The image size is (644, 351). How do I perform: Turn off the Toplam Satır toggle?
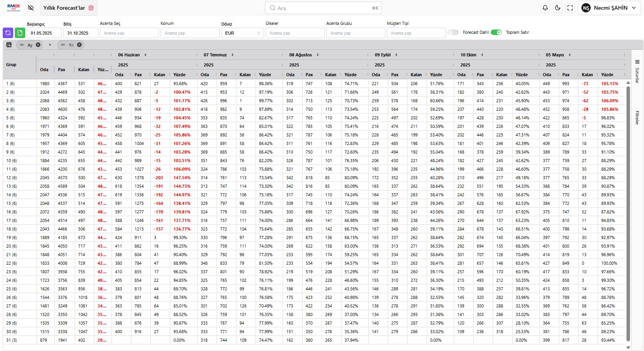tap(496, 32)
